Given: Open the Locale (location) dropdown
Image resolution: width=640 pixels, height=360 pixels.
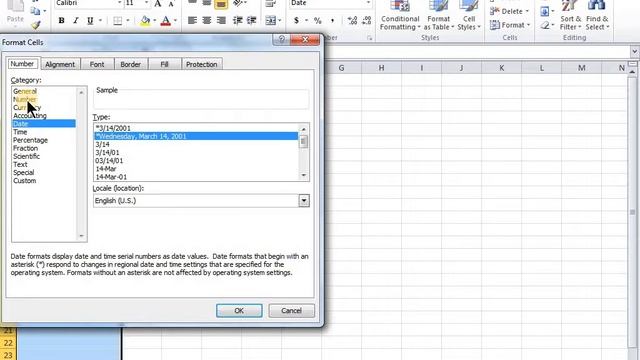Looking at the screenshot, I should click(304, 200).
